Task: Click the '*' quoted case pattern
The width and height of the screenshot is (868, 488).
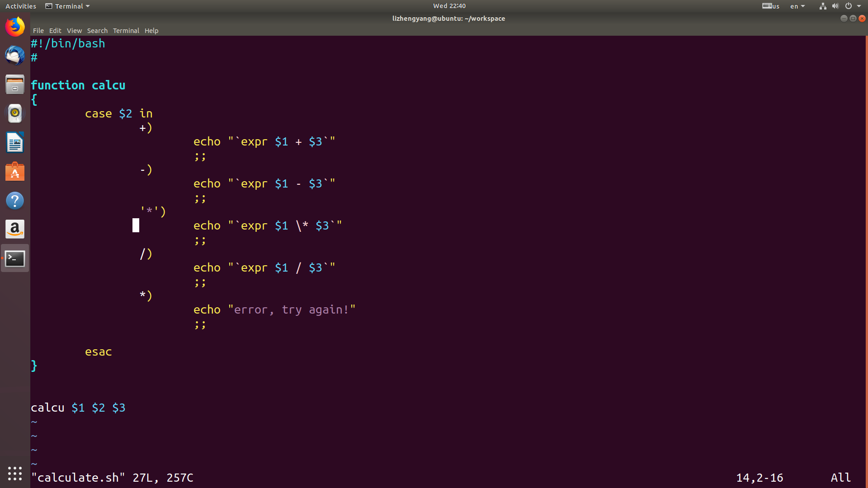Action: [153, 211]
